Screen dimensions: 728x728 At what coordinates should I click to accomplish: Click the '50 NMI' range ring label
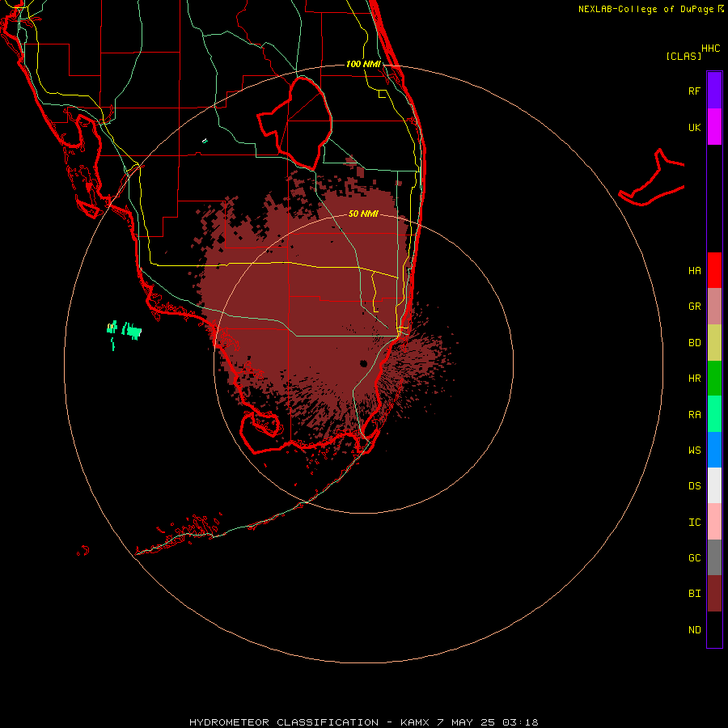[x=363, y=214]
